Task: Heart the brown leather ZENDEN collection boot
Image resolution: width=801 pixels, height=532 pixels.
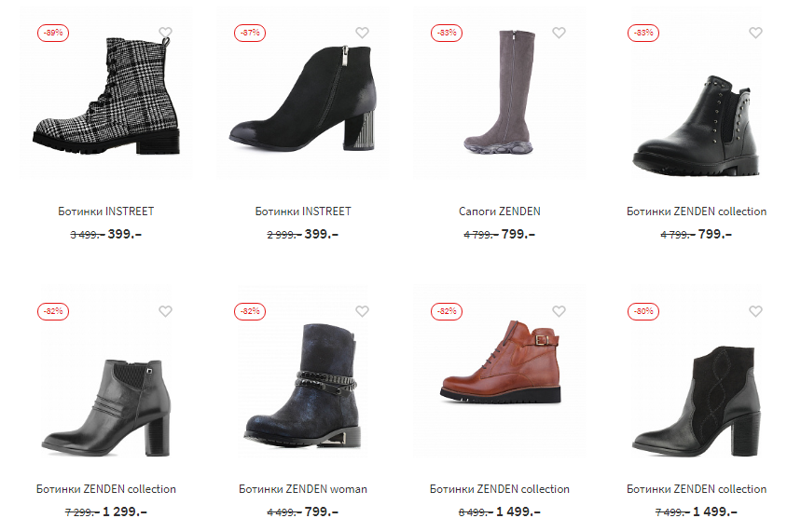Action: [x=559, y=311]
